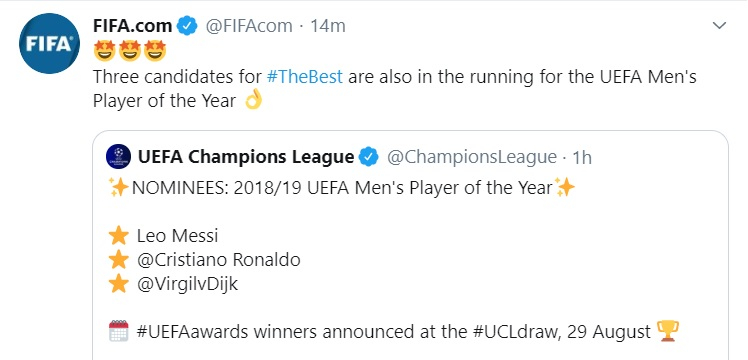Click the FIFA.com display name
Viewport: 748px width, 360px height.
[x=133, y=26]
